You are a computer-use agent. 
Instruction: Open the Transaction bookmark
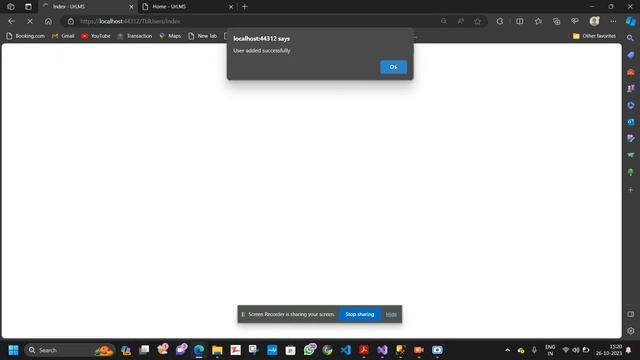click(x=134, y=36)
